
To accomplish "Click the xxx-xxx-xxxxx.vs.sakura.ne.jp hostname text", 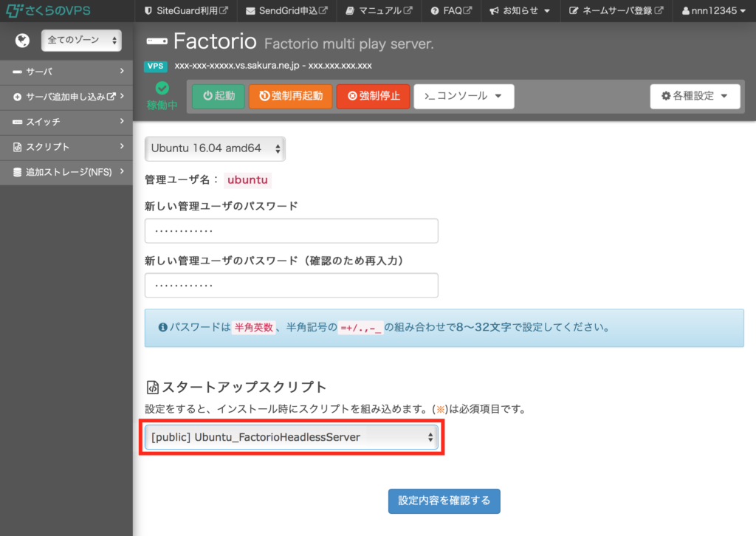I will click(x=237, y=66).
